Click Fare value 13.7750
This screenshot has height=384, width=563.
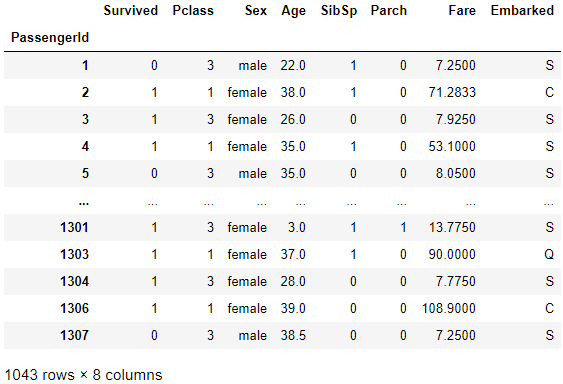pos(452,227)
